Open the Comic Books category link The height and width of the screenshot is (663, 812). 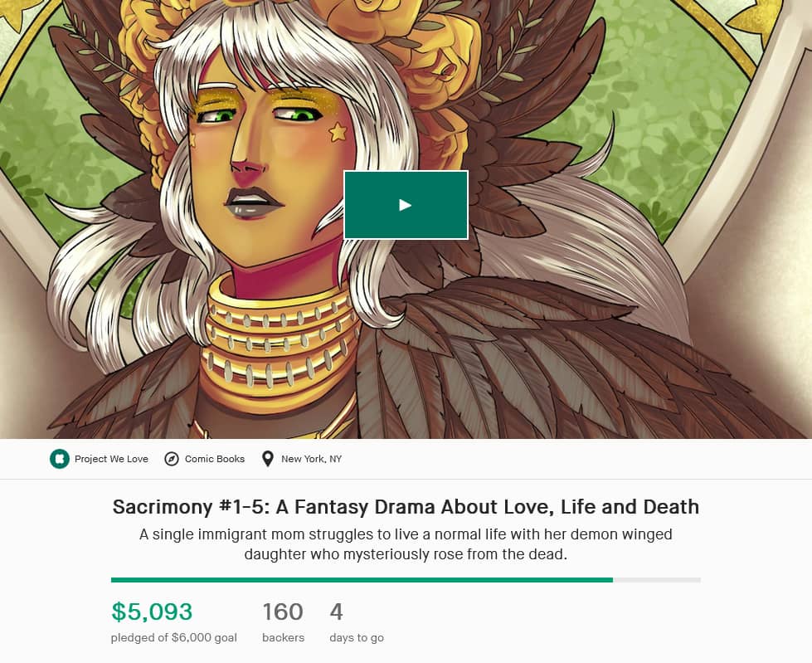pos(215,459)
